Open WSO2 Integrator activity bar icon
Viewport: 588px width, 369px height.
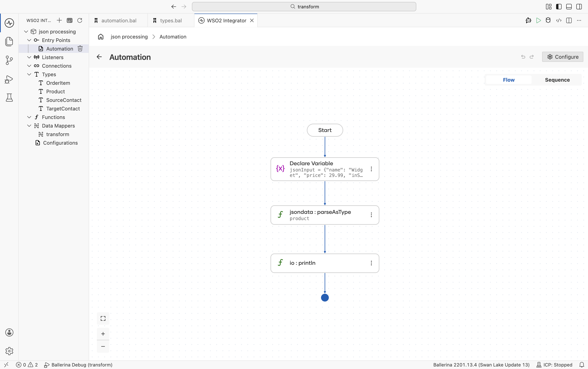tap(9, 23)
